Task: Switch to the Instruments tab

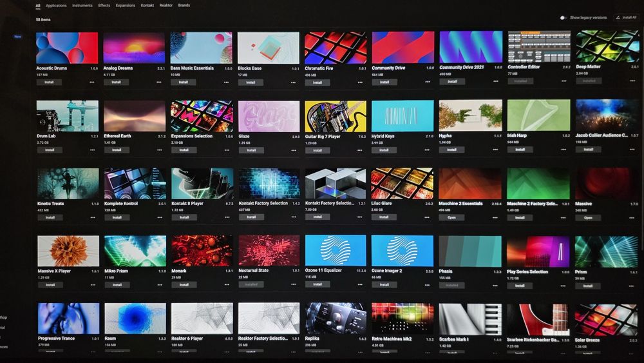Action: click(82, 6)
